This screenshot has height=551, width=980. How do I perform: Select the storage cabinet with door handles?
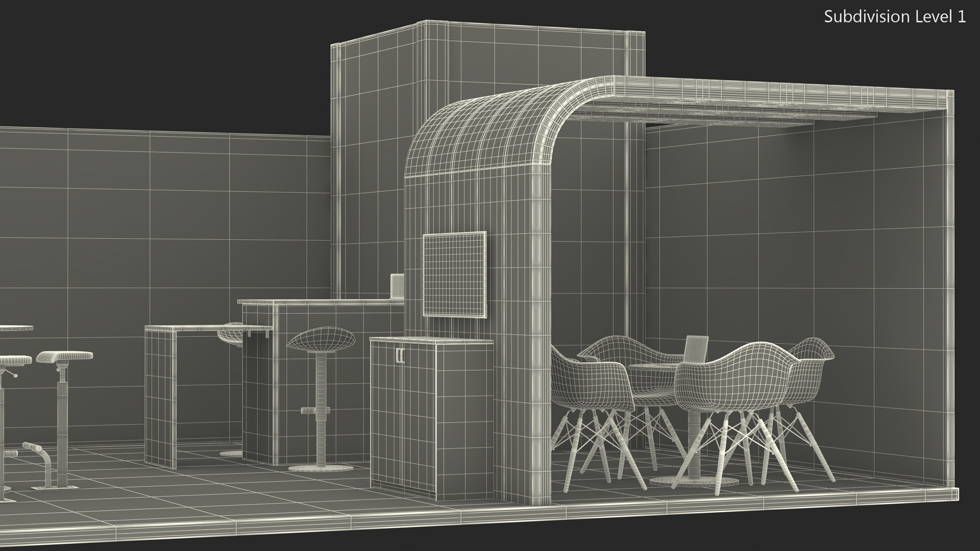tap(432, 418)
